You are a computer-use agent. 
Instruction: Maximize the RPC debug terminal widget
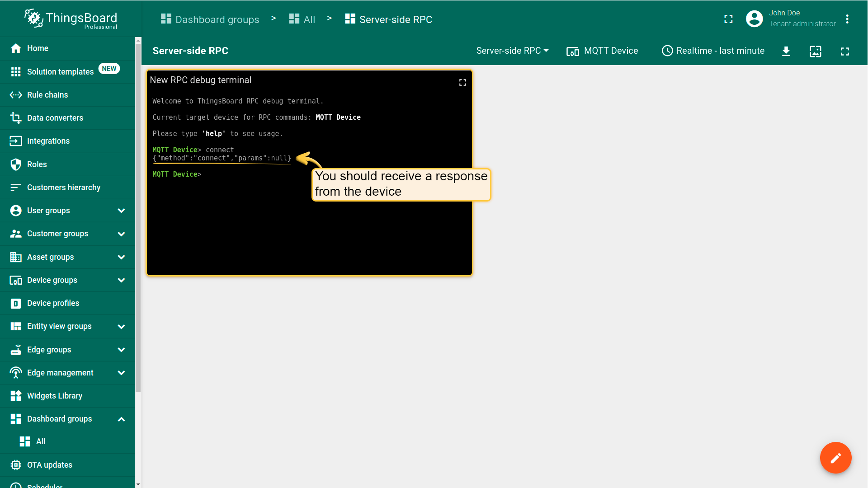462,82
